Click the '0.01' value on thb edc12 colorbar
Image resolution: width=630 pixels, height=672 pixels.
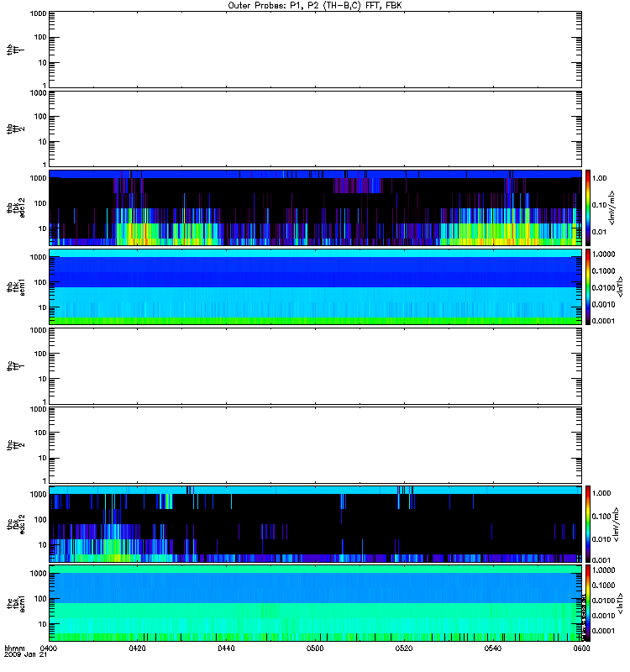coord(599,233)
